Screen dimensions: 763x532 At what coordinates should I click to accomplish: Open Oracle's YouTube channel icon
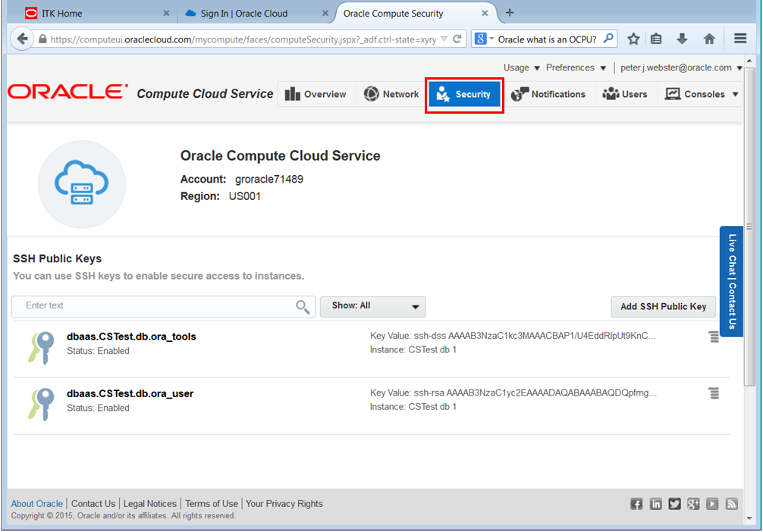[712, 504]
